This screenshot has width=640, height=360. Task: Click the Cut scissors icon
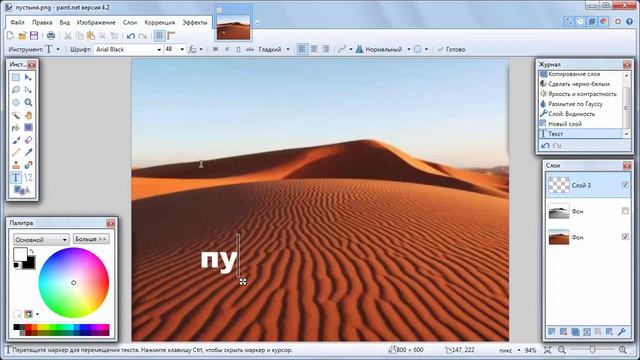point(68,36)
